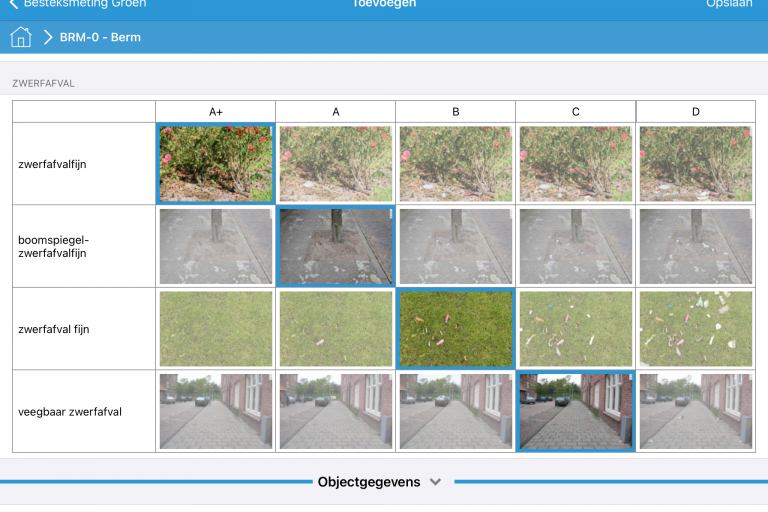768x512 pixels.
Task: Select A rating for zwerfafvalfijn
Action: pos(335,163)
